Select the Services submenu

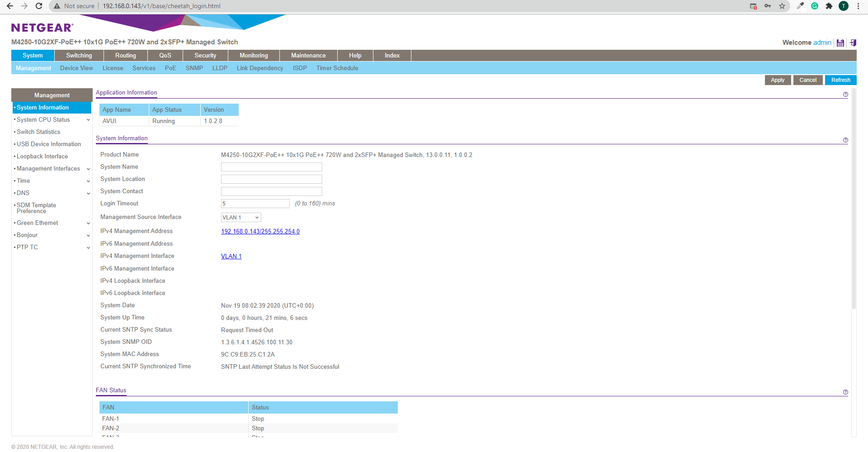pos(144,68)
